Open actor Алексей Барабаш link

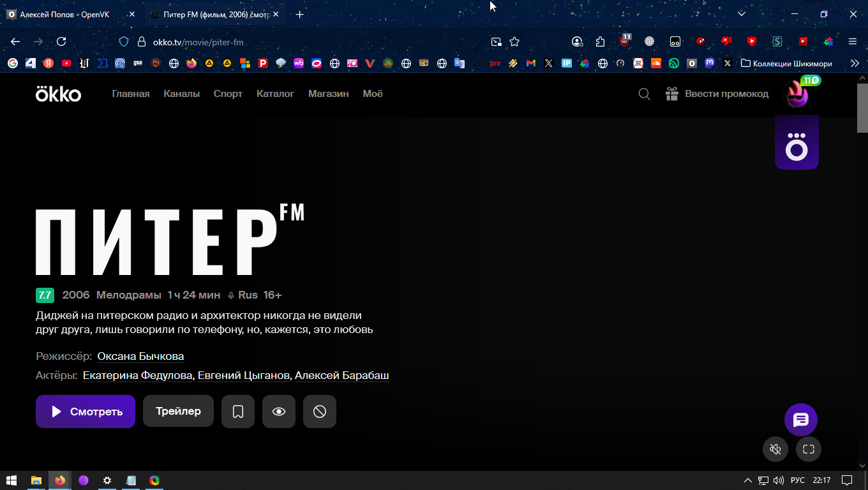tap(341, 375)
